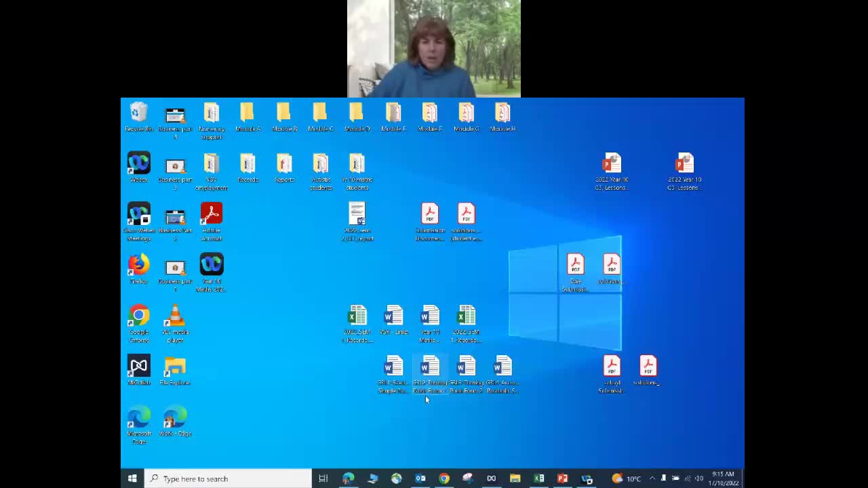
Task: Open the taskbar clock and date
Action: pos(723,479)
